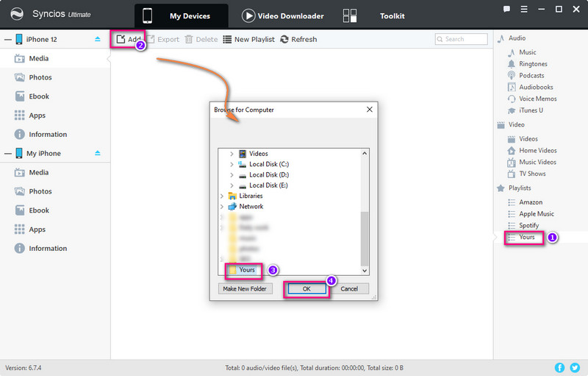
Task: Expand the Videos folder node
Action: [x=232, y=154]
